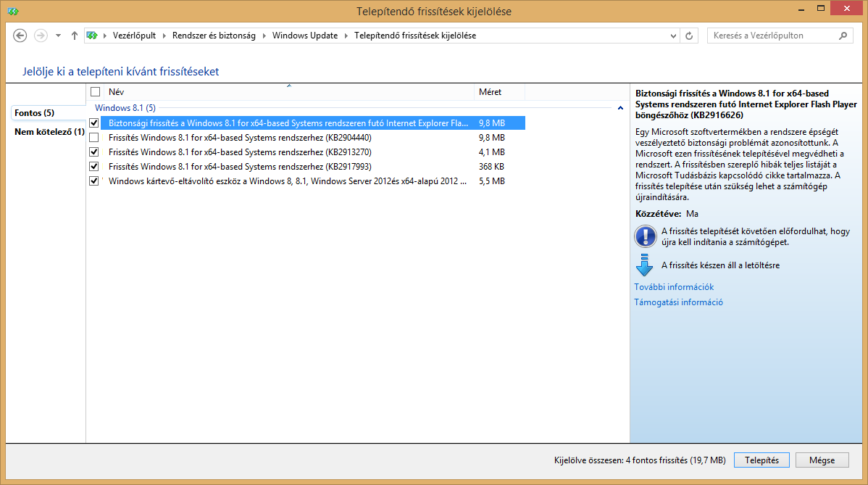Image resolution: width=868 pixels, height=485 pixels.
Task: Go up one level with Up arrow
Action: tap(74, 36)
